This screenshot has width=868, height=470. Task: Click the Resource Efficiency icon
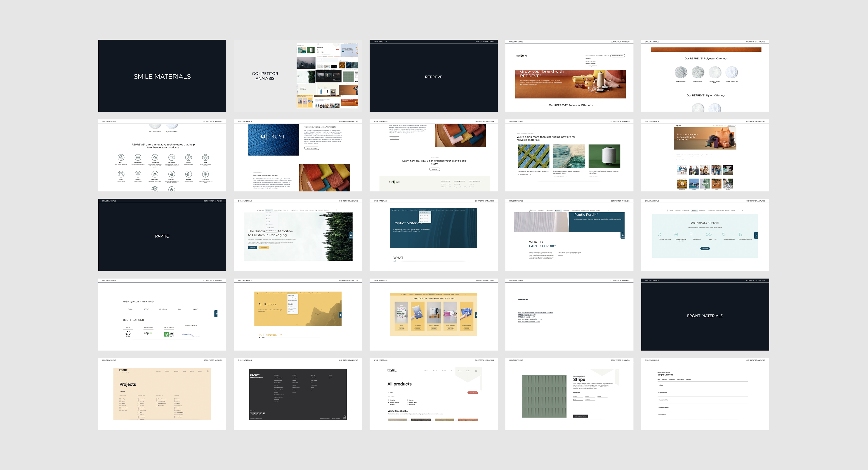pos(741,234)
